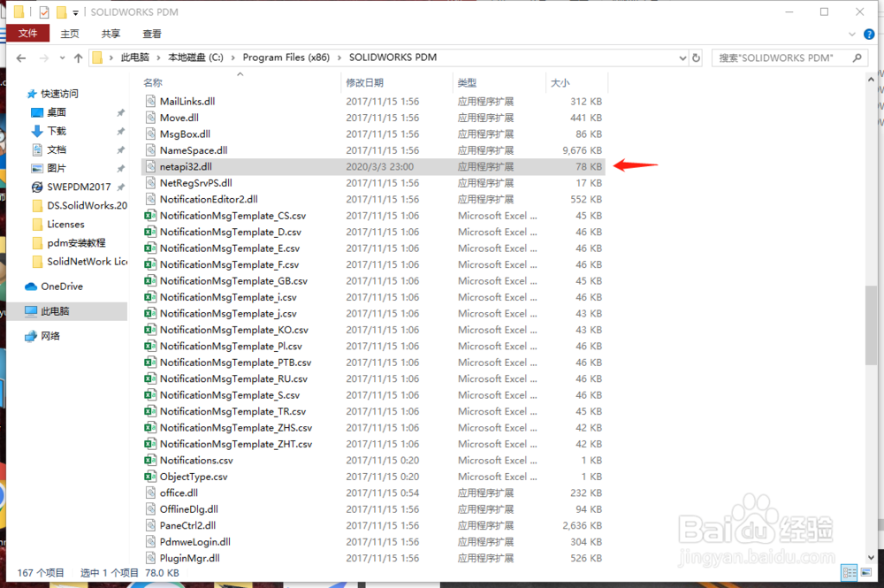Image resolution: width=884 pixels, height=588 pixels.
Task: Click NotificationEditor2.dll file icon
Action: [150, 199]
